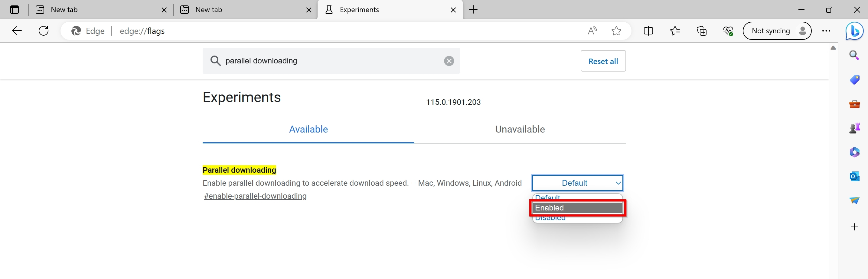Open the Shopping tag sidebar icon

click(x=854, y=80)
